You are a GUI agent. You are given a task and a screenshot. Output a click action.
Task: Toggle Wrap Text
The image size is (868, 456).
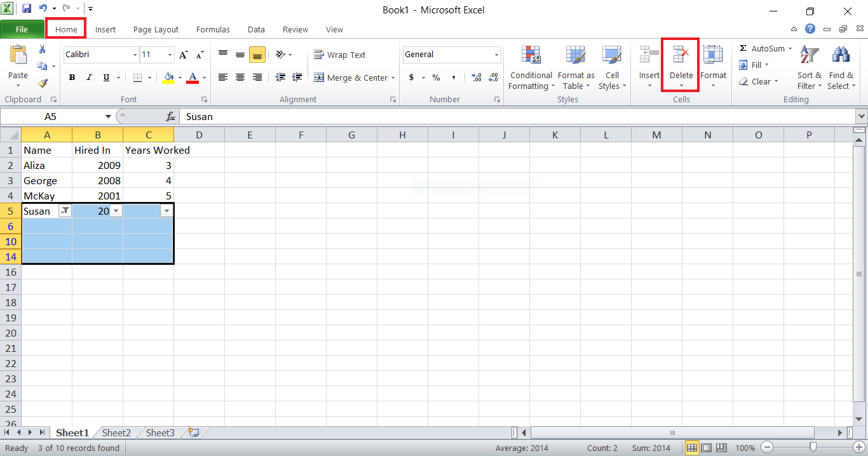click(x=340, y=55)
